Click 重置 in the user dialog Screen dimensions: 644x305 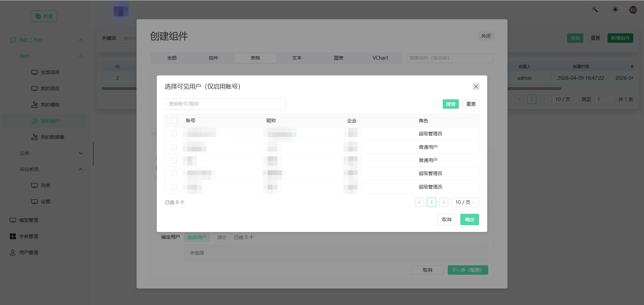[x=471, y=104]
